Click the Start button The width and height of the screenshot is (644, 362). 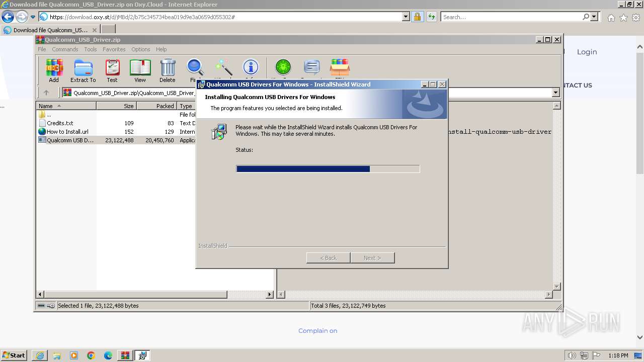pos(14,355)
